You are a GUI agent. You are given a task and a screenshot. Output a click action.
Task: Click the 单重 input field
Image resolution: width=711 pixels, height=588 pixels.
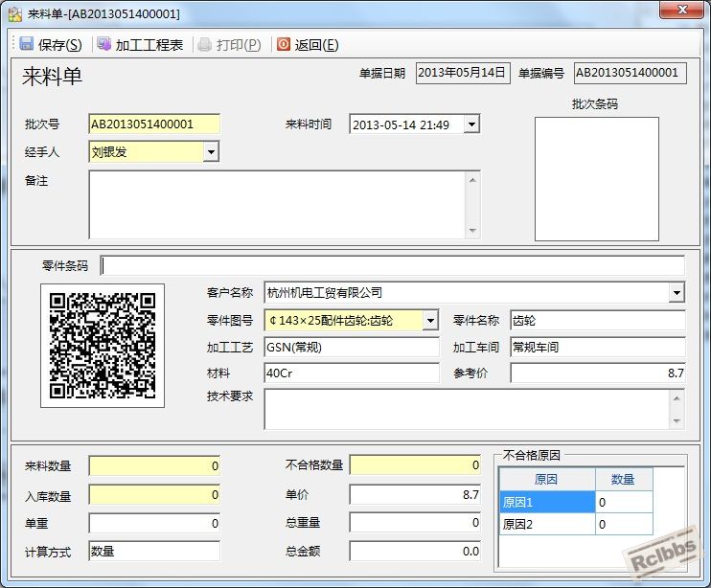tap(154, 523)
